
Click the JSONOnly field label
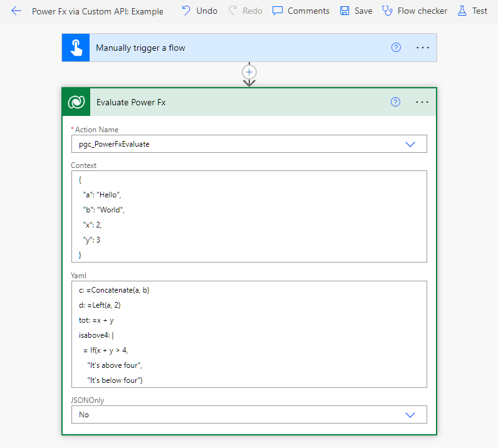pos(87,400)
